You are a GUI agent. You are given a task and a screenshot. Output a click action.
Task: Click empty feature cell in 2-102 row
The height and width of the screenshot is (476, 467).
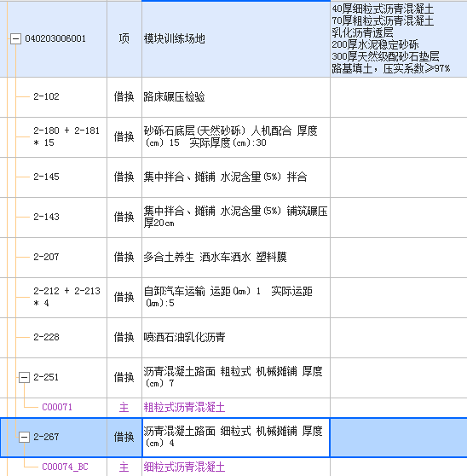click(399, 97)
